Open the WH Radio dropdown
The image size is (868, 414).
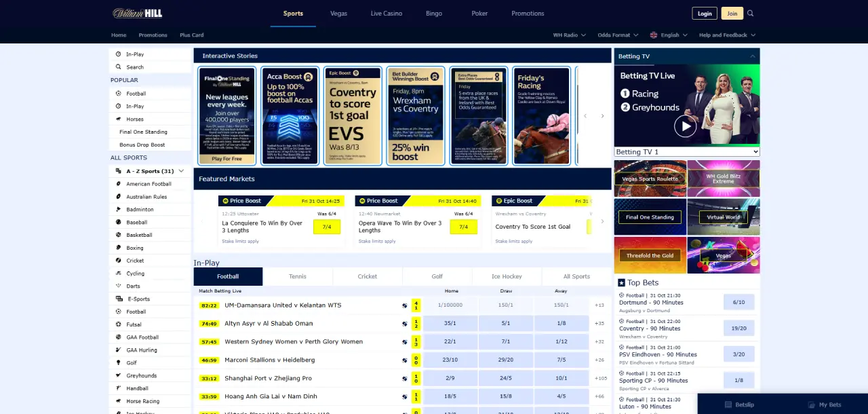pyautogui.click(x=569, y=35)
